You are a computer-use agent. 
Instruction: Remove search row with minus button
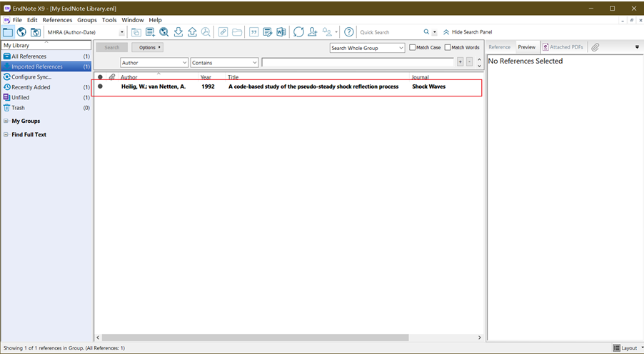click(x=470, y=62)
